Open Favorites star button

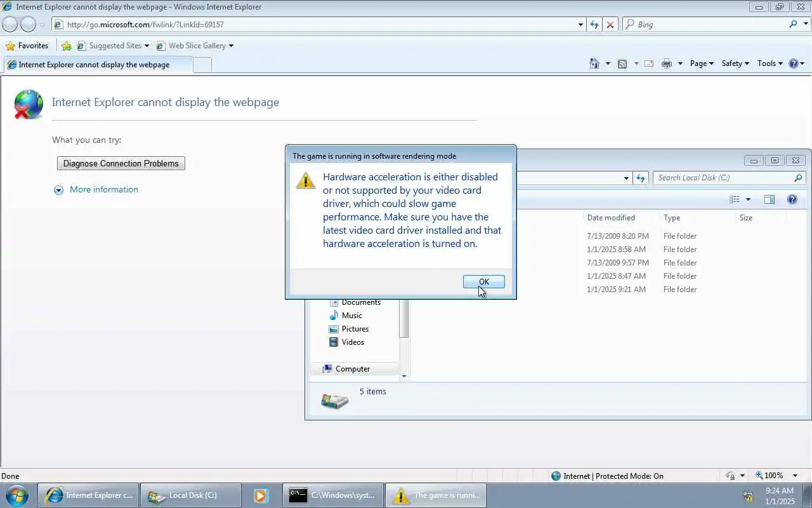(27, 46)
